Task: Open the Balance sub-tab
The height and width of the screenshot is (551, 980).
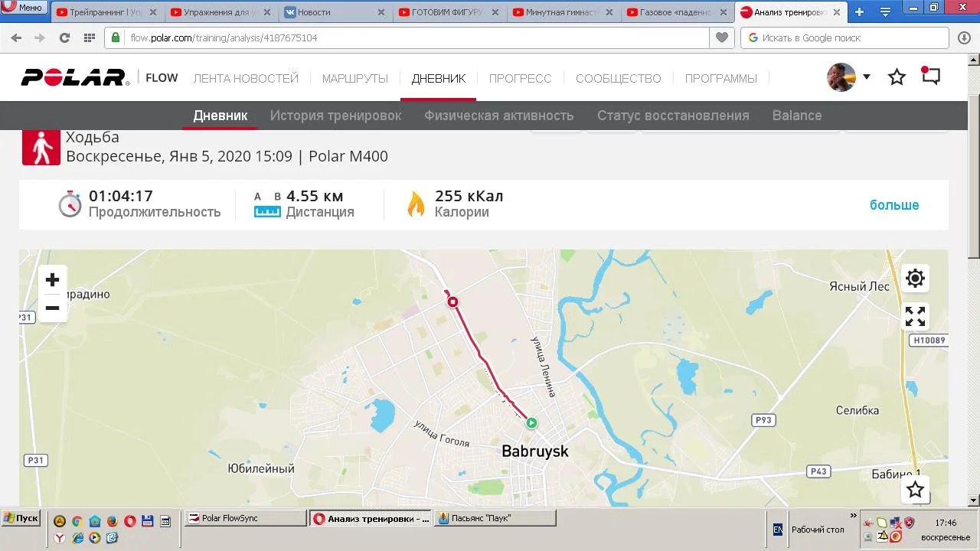Action: pyautogui.click(x=797, y=116)
